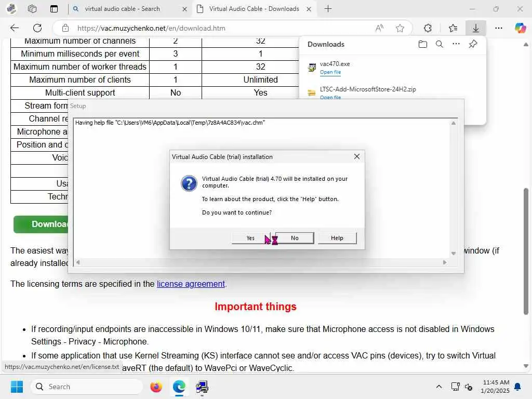532x399 pixels.
Task: Click Setup log scroll left arrow
Action: pos(78,262)
